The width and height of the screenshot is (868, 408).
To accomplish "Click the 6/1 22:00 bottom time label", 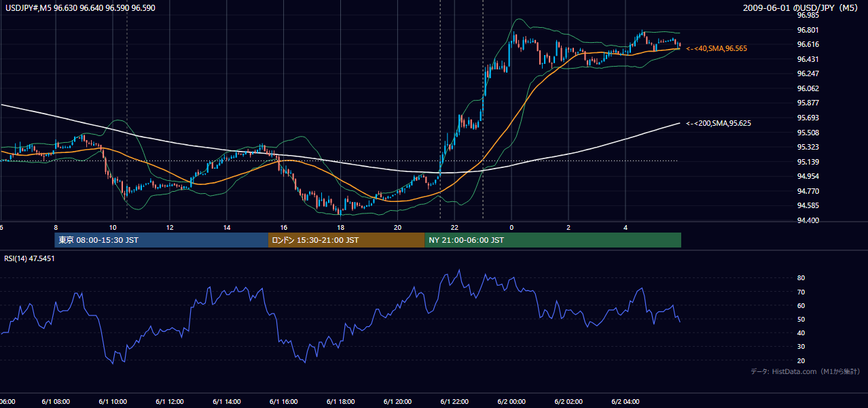I will (x=454, y=402).
